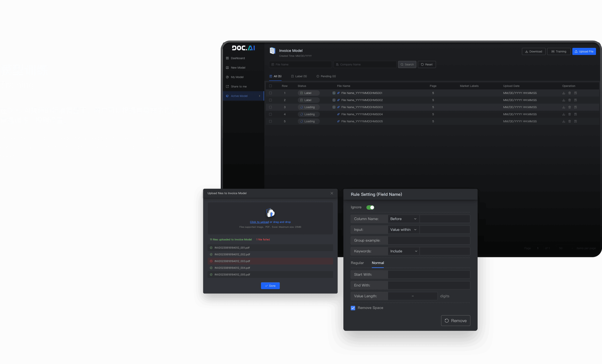This screenshot has width=602, height=364.
Task: Expand the Active Model sidebar item
Action: (259, 96)
